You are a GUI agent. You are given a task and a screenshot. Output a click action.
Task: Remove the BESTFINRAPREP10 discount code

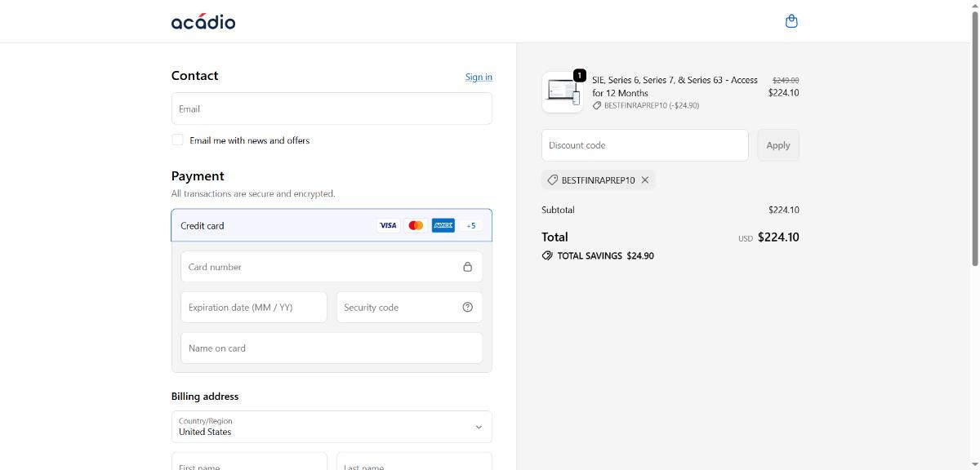pyautogui.click(x=645, y=180)
